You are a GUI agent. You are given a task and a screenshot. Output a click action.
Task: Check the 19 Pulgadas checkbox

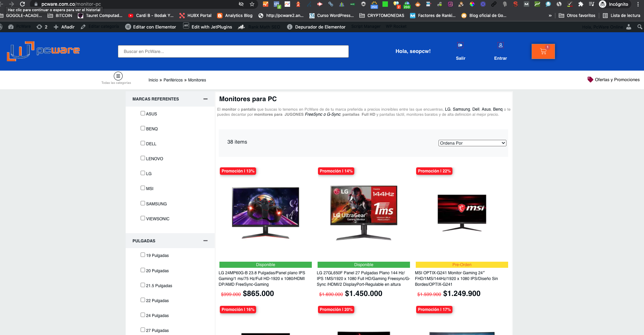click(x=143, y=255)
